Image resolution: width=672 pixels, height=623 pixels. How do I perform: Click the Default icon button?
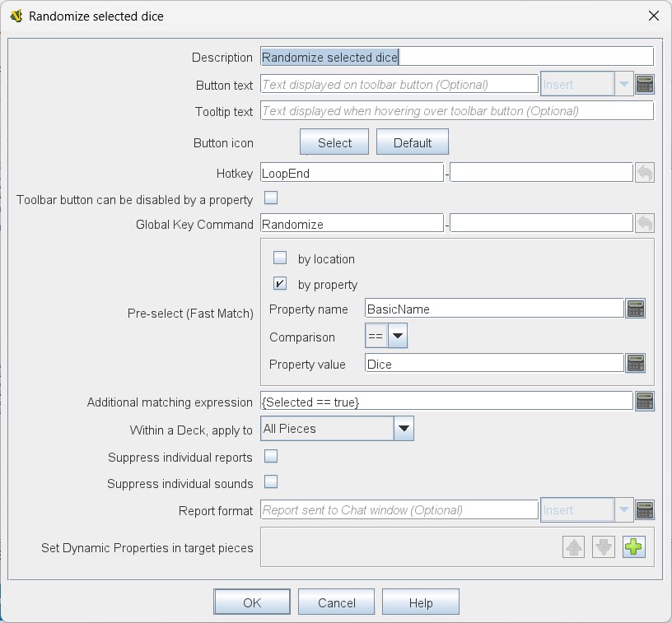(413, 142)
